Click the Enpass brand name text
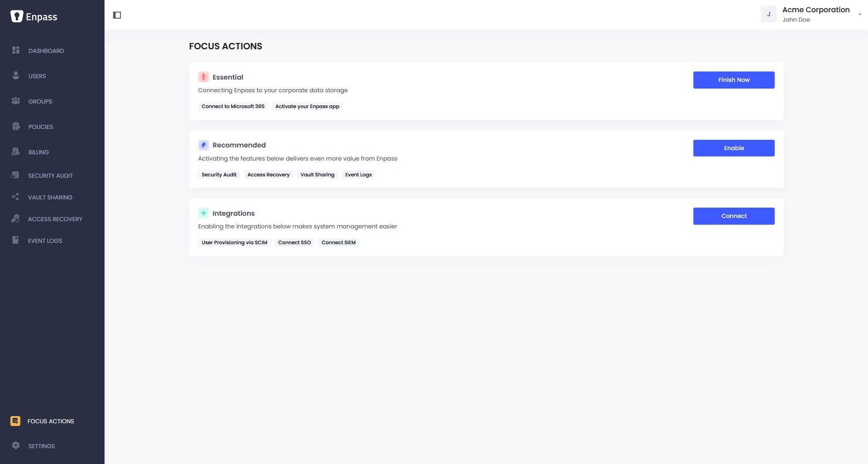Image resolution: width=868 pixels, height=464 pixels. coord(42,17)
